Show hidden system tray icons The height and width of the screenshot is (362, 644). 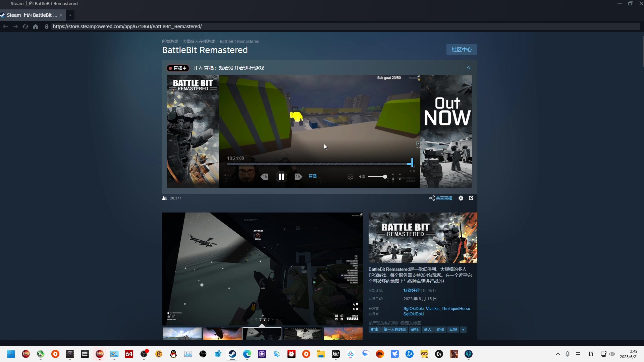tap(558, 354)
